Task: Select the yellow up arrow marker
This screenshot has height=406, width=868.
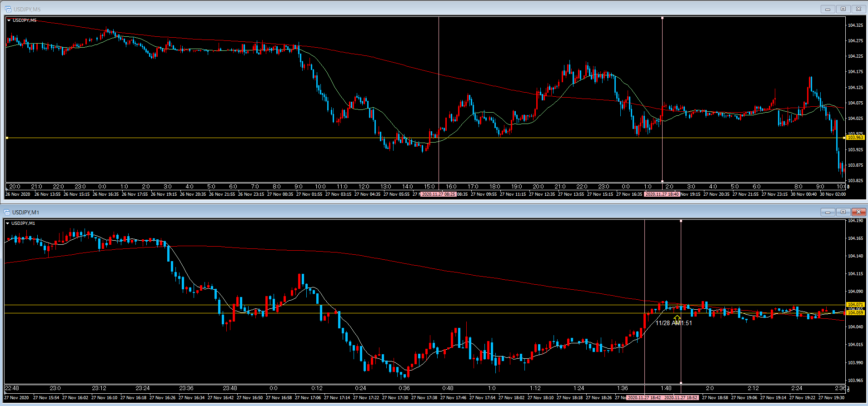Action: 677,319
